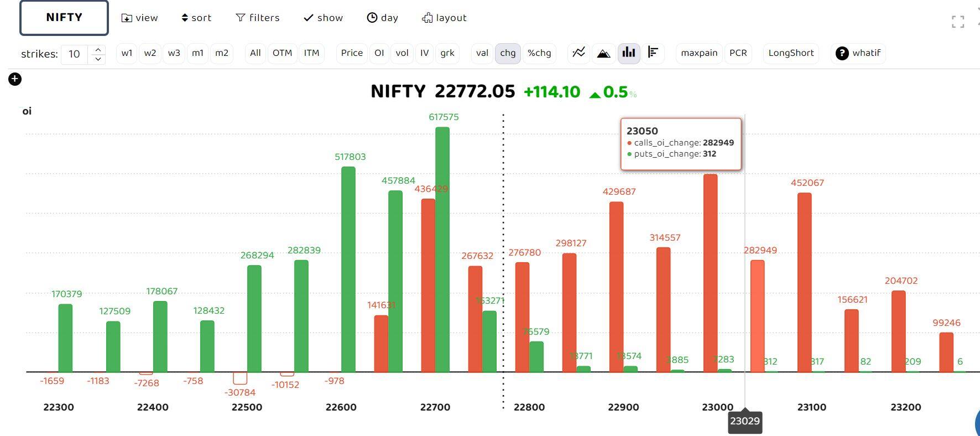Switch to line chart icon
The image size is (980, 436).
coord(578,53)
